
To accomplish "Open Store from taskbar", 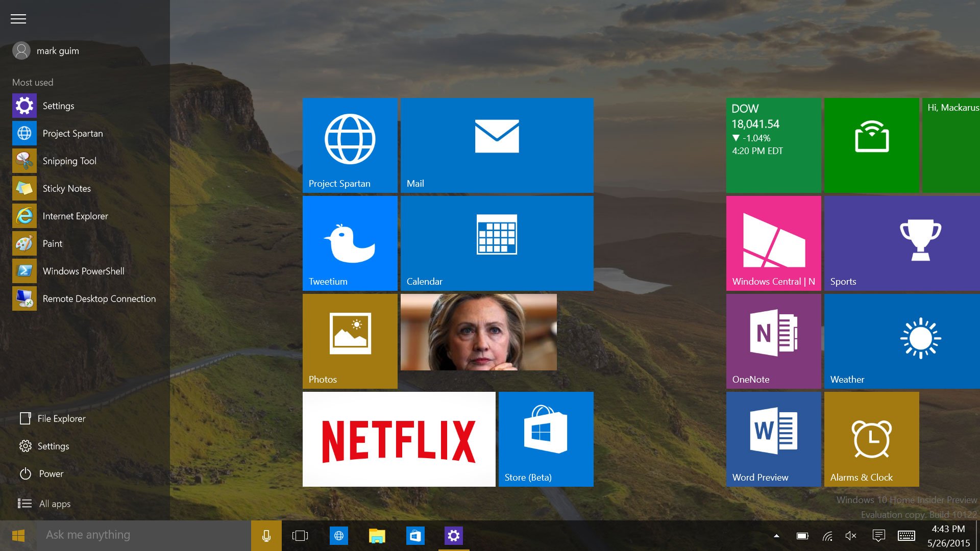I will [x=415, y=536].
